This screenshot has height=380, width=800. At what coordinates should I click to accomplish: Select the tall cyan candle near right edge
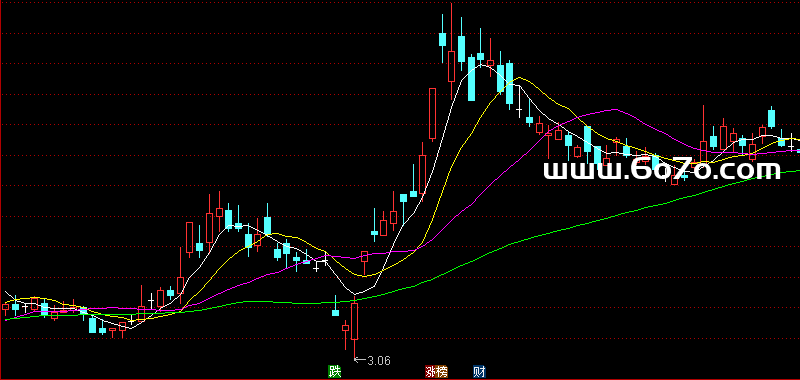point(771,118)
